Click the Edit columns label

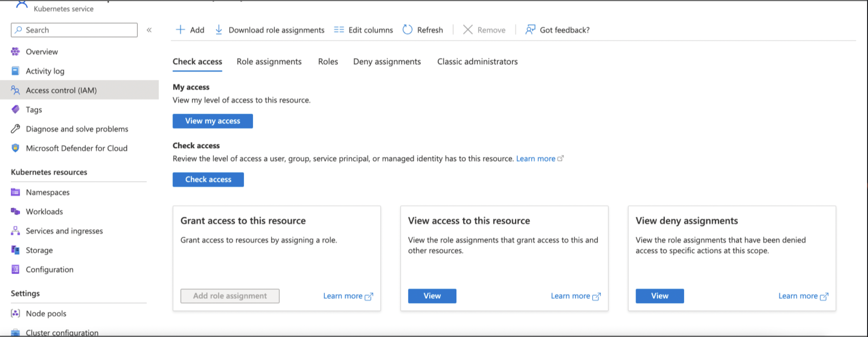(371, 30)
